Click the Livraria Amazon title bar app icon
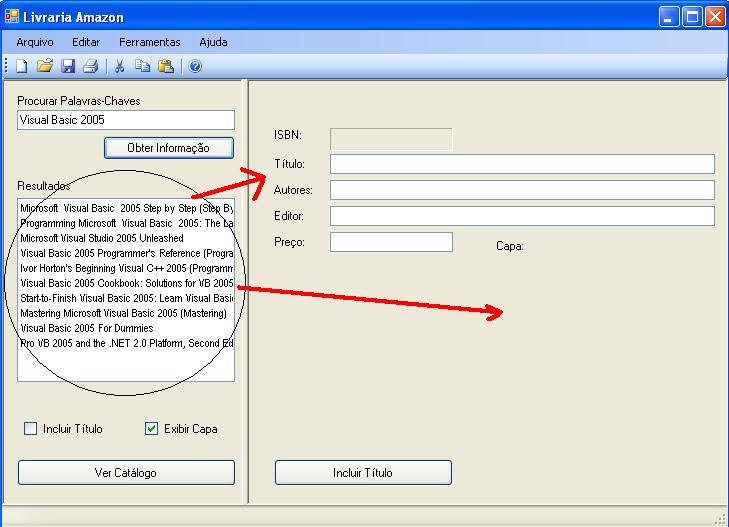The height and width of the screenshot is (527, 729). [12, 17]
